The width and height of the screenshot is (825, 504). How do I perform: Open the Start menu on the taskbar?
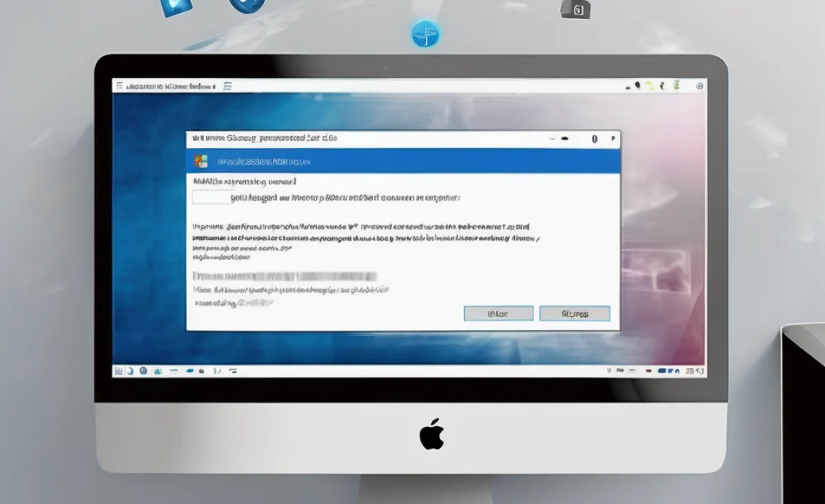click(119, 370)
